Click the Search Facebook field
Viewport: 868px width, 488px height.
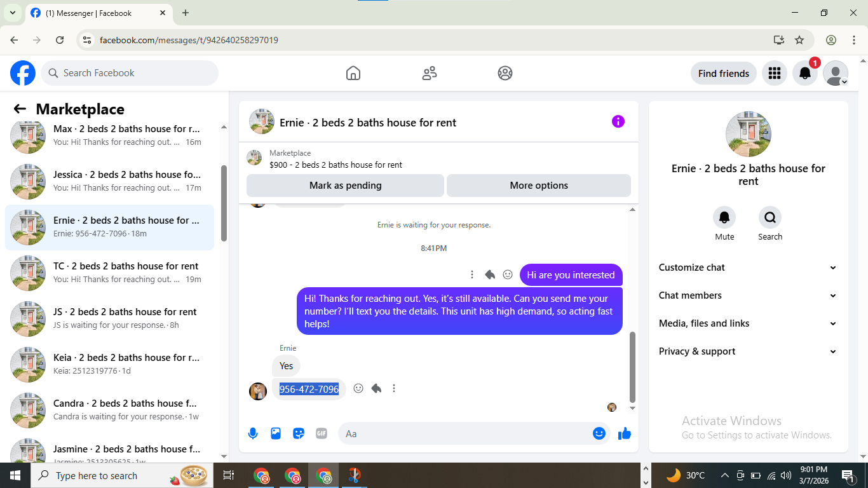coord(130,73)
